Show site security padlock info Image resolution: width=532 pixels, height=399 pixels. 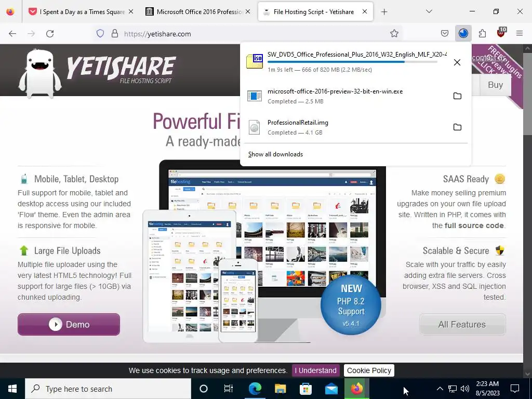115,34
